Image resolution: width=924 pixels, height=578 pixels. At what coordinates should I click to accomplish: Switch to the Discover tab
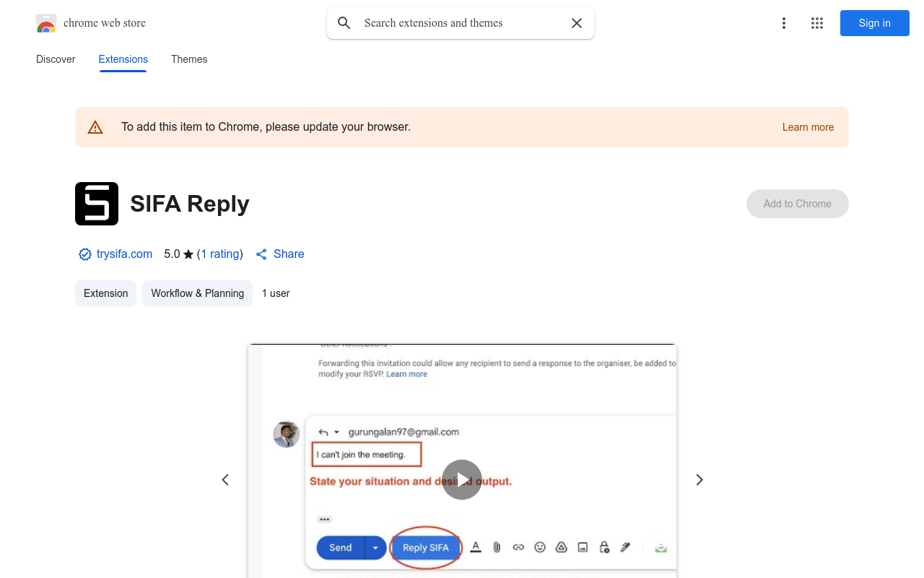coord(56,59)
